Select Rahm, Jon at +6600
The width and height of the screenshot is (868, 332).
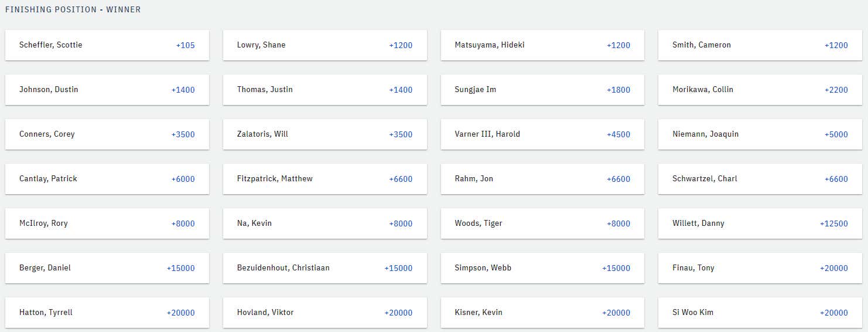coord(542,179)
